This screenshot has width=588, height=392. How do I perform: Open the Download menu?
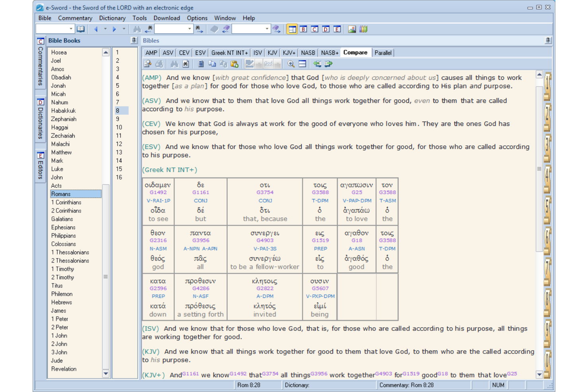coord(166,18)
